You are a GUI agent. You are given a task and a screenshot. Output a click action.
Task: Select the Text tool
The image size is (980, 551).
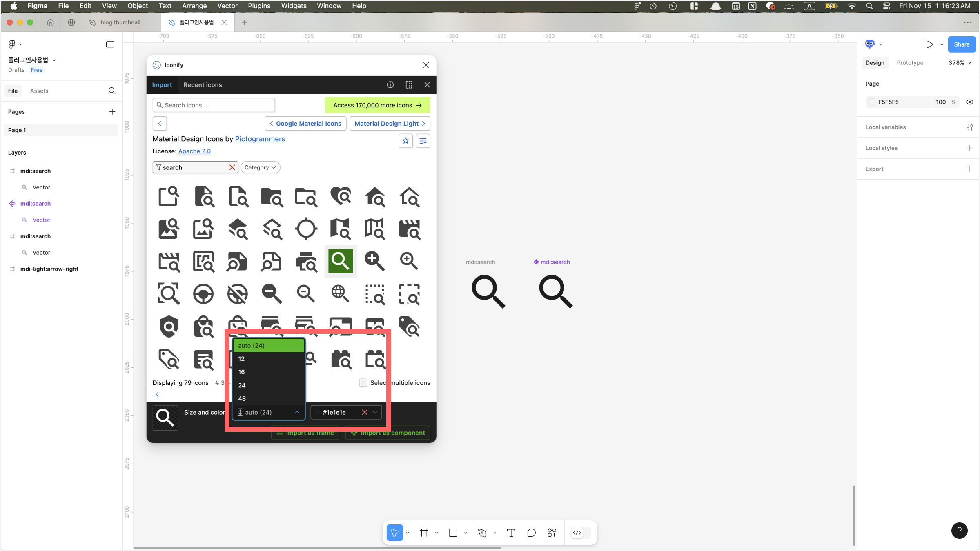click(511, 533)
